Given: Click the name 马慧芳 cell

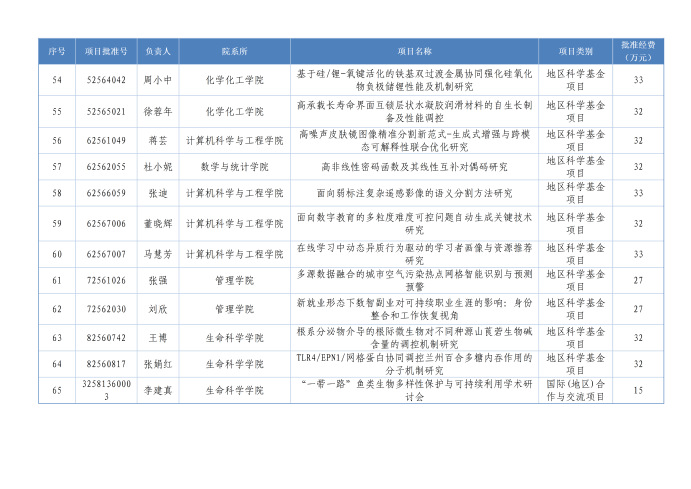Looking at the screenshot, I should coord(158,254).
